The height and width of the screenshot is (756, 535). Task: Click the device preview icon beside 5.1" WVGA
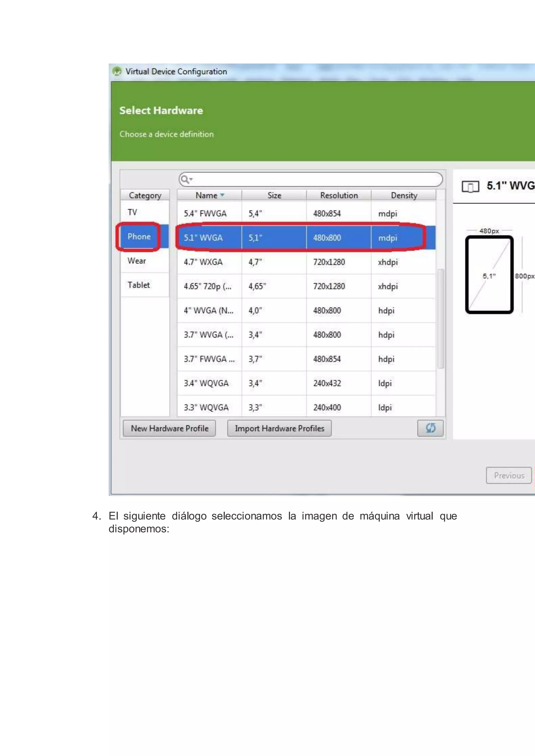tap(470, 187)
